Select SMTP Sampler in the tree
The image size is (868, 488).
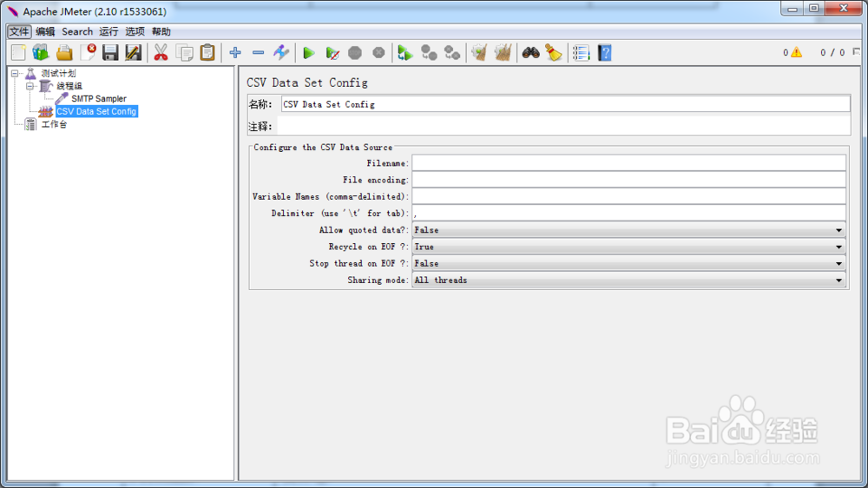(x=99, y=99)
